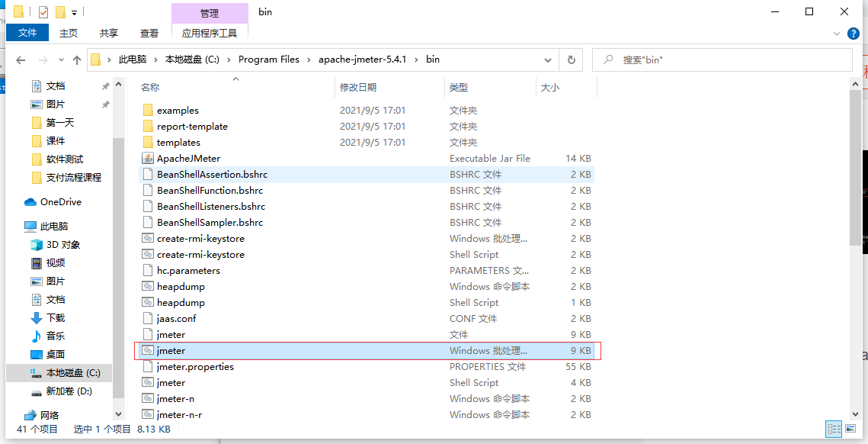
Task: Sort by 类型 column header
Action: point(458,87)
